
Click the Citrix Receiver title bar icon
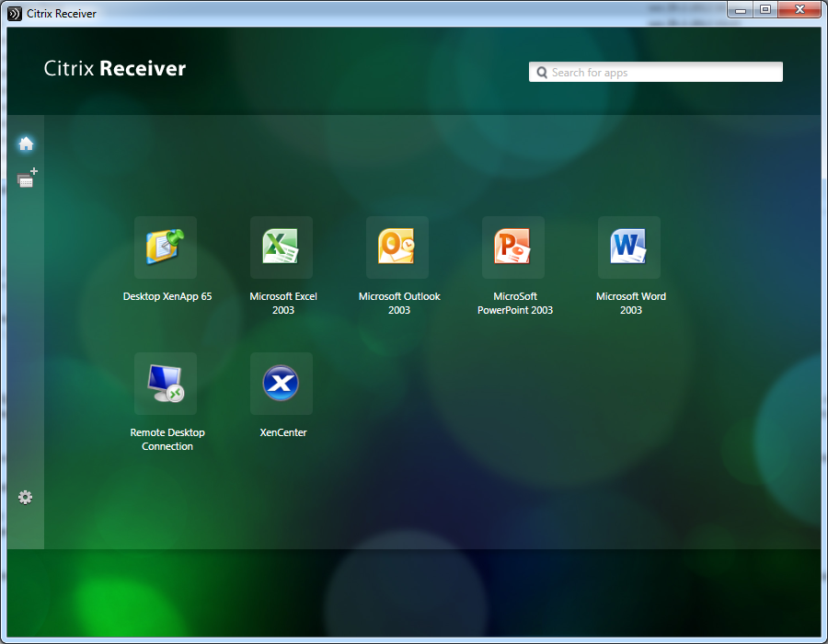14,13
